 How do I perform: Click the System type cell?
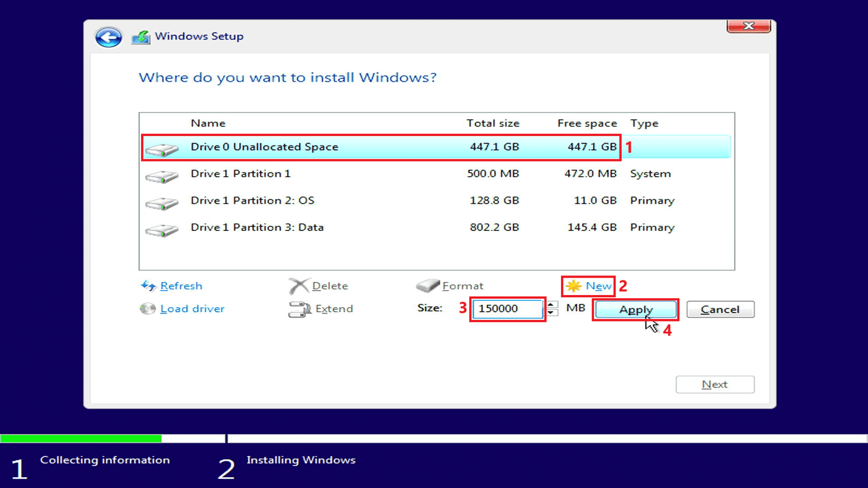[x=650, y=174]
